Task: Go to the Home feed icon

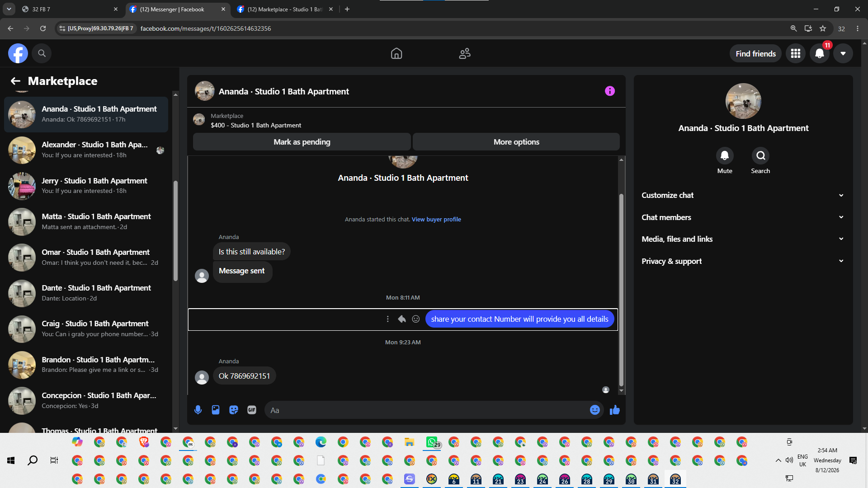Action: pos(396,53)
